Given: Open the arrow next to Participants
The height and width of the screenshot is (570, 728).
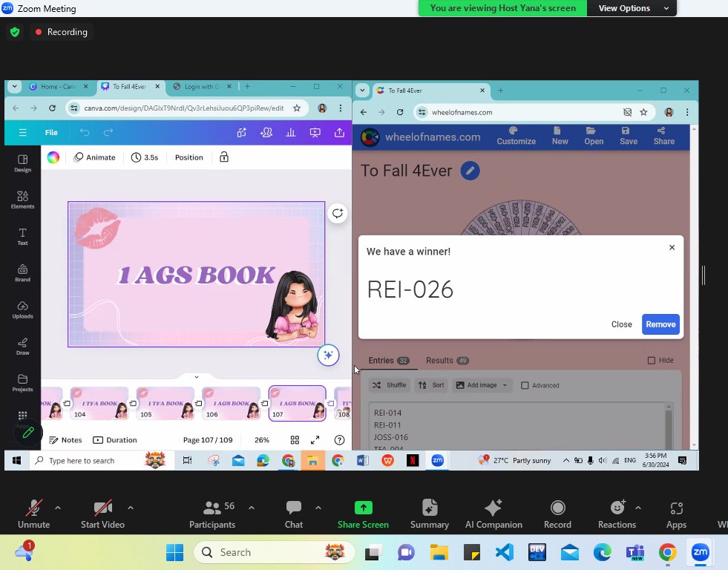Looking at the screenshot, I should click(251, 508).
